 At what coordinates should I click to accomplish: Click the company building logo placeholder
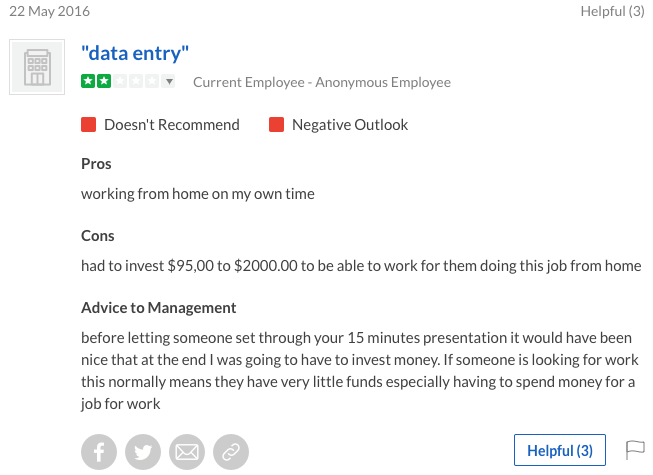37,67
